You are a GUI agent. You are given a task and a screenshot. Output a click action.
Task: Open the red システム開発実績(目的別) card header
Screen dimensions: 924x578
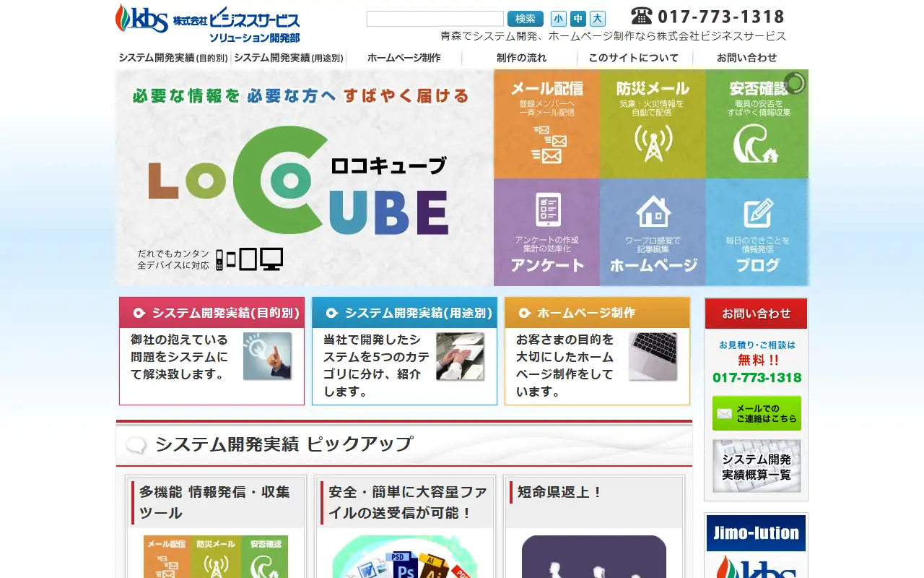[212, 313]
